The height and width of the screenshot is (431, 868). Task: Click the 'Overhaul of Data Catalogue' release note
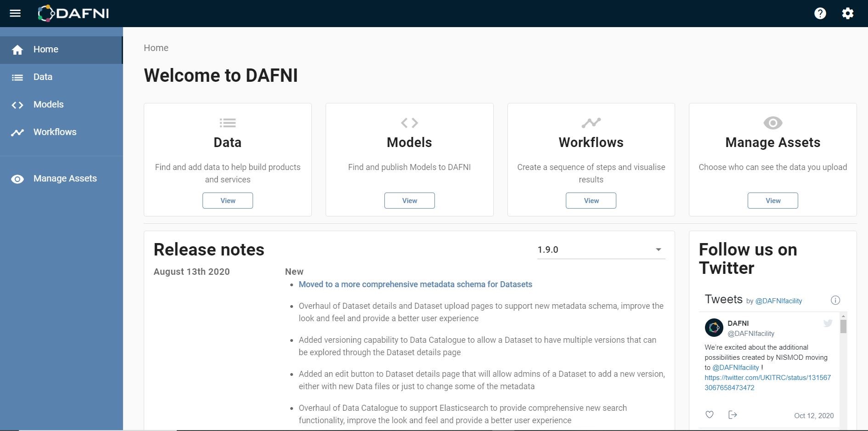click(463, 414)
